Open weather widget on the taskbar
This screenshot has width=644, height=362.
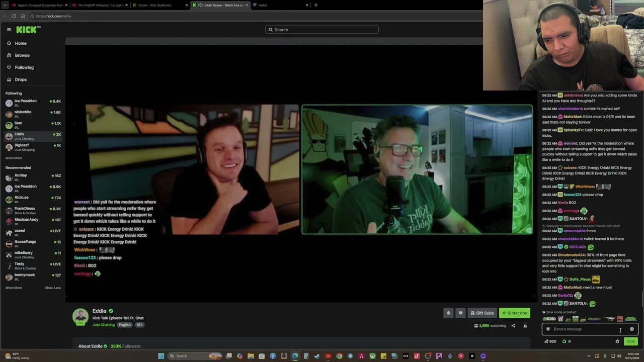pos(17,356)
